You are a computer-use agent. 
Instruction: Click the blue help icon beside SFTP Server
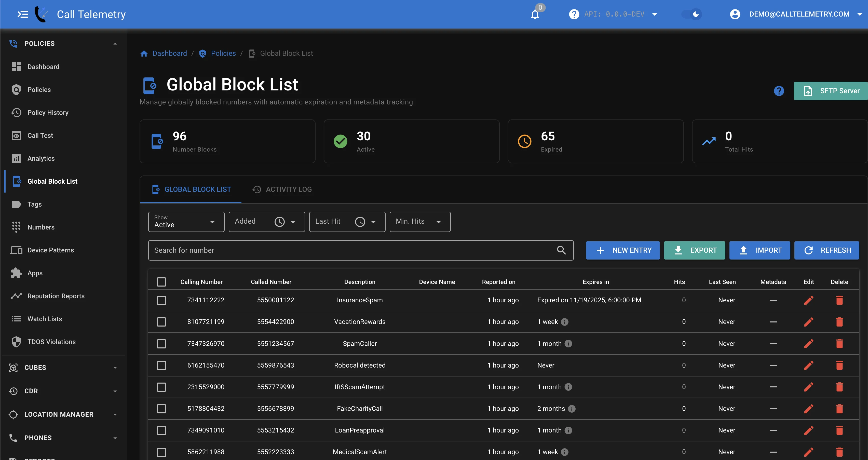pyautogui.click(x=779, y=91)
